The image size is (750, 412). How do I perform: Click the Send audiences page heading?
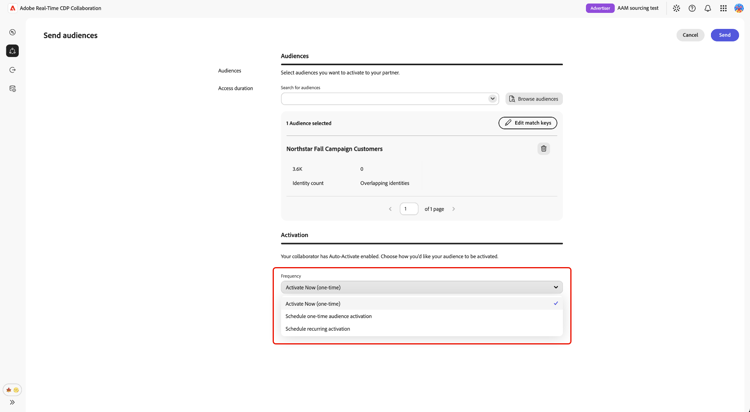[x=70, y=35]
